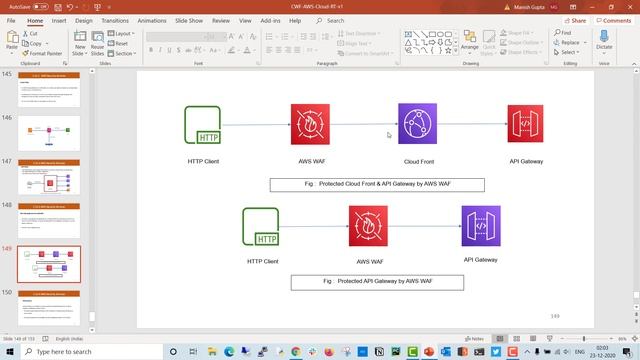Toggle italic formatting

point(160,50)
